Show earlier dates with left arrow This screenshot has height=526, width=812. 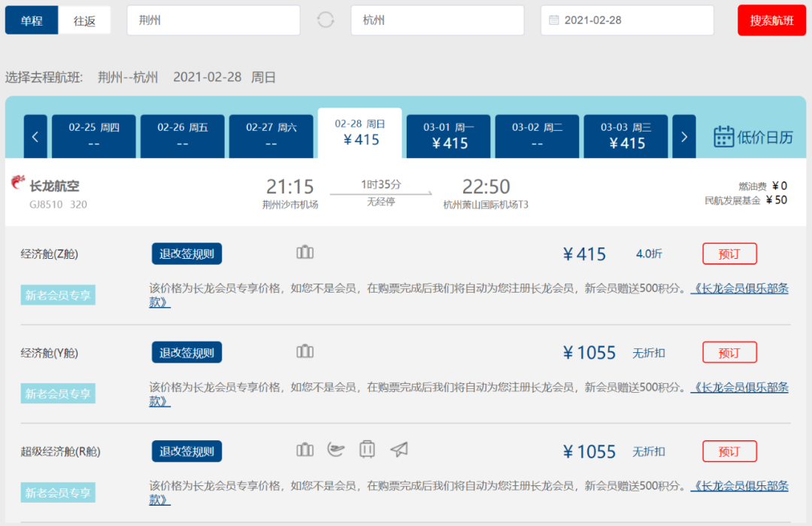pyautogui.click(x=35, y=136)
